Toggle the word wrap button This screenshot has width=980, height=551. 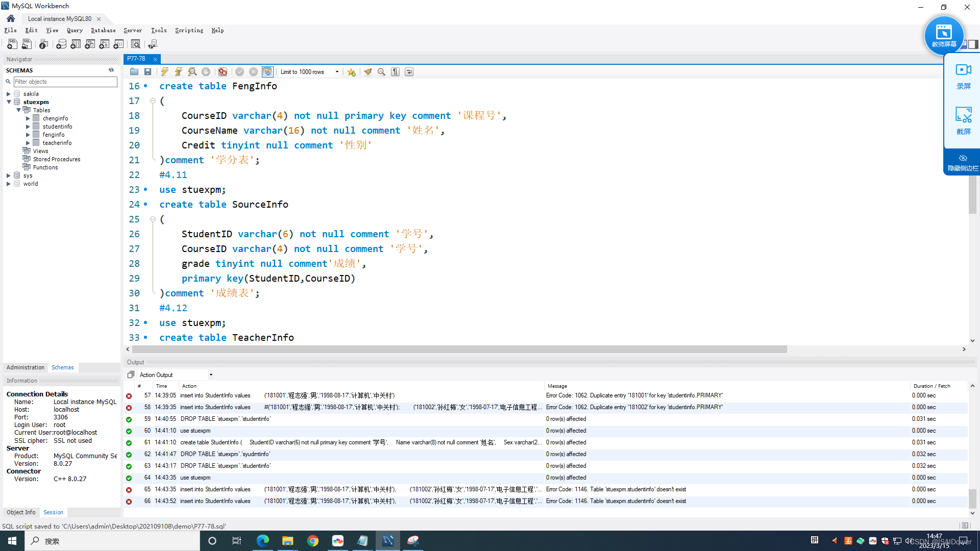409,72
